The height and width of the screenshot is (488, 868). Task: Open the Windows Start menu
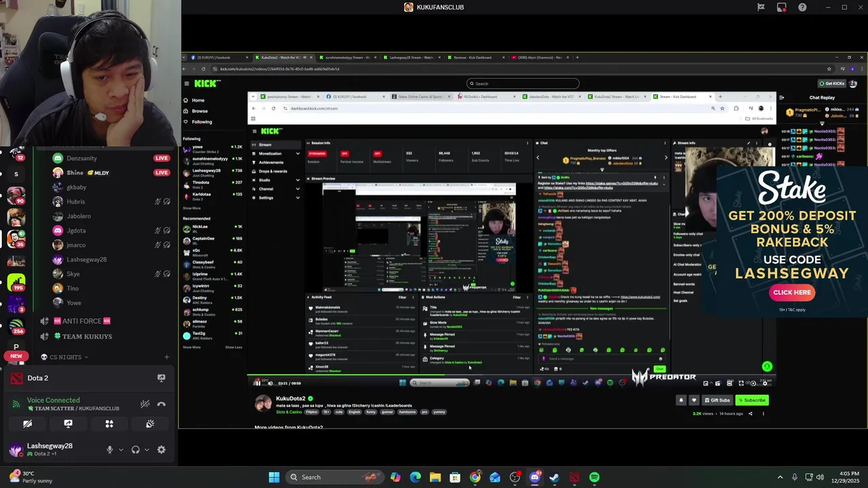[x=274, y=477]
